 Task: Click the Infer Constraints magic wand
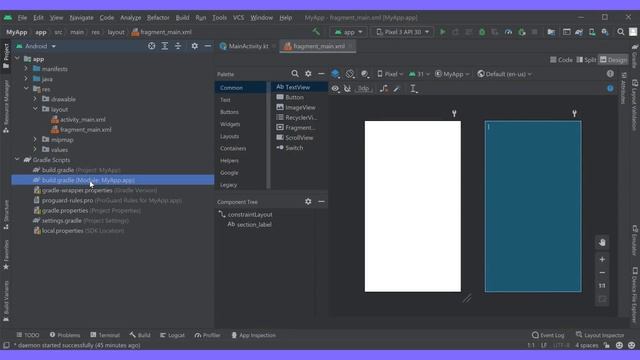[x=396, y=89]
